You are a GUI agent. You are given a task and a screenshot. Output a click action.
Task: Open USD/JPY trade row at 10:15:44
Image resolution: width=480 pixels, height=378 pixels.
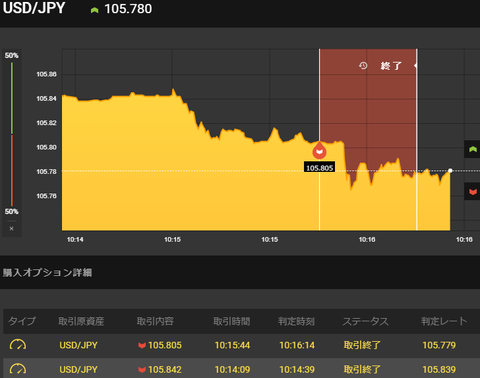(x=240, y=345)
